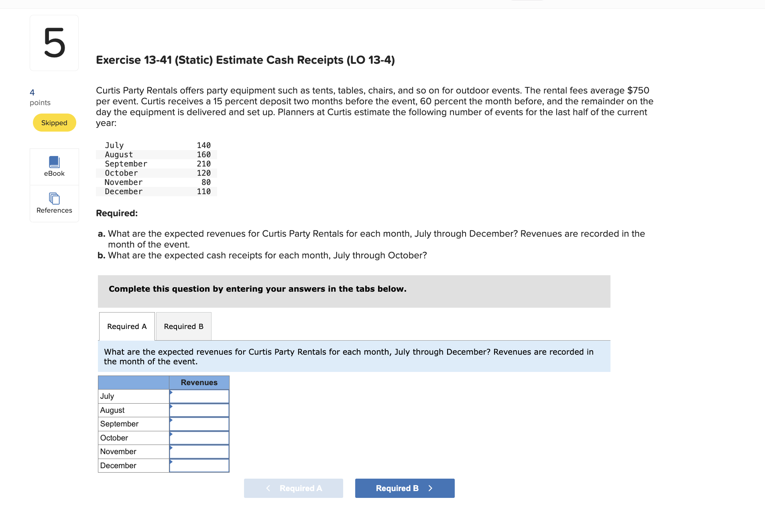Click the eBook book icon
This screenshot has width=765, height=532.
point(54,161)
